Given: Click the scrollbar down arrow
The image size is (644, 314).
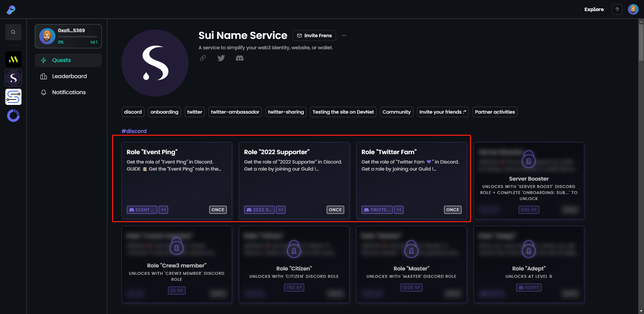Looking at the screenshot, I should point(641,311).
